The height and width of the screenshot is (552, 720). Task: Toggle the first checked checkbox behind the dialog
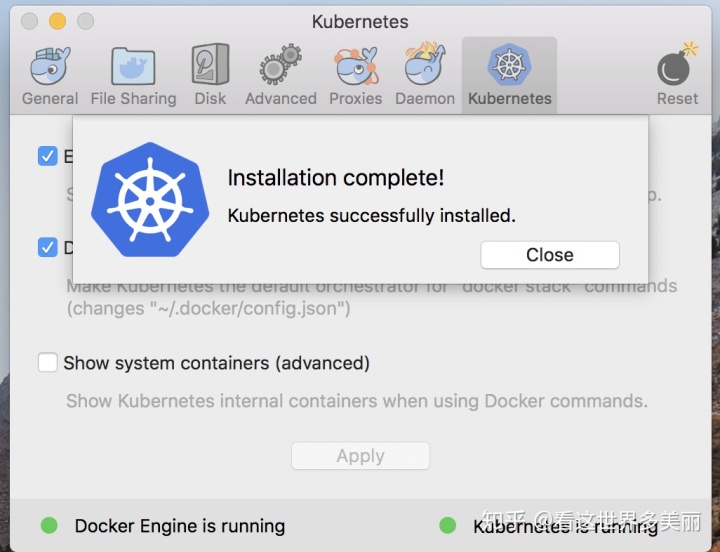(47, 156)
